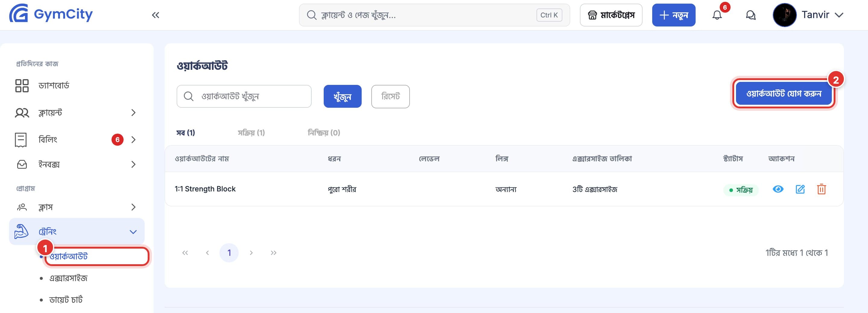Go to first page pagination arrow

point(185,253)
